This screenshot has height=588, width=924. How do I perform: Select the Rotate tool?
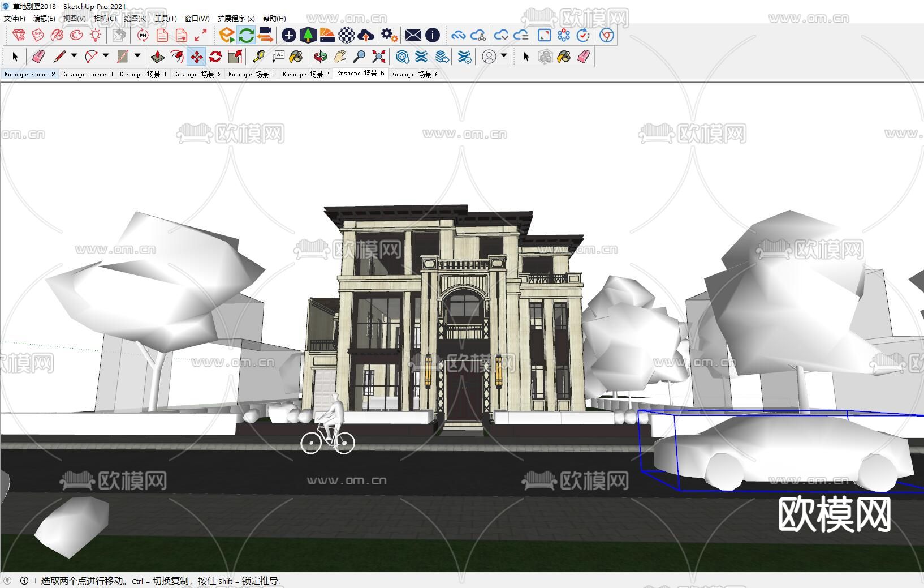pos(215,57)
